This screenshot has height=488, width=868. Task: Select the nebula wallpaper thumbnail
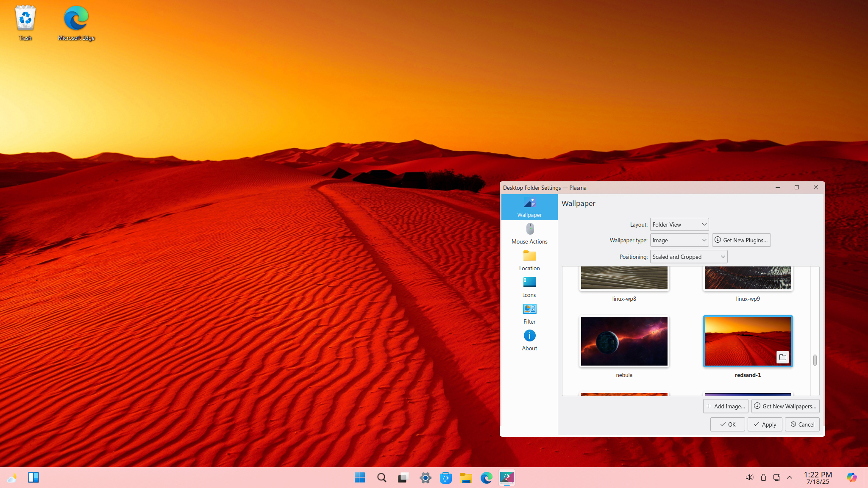click(624, 341)
